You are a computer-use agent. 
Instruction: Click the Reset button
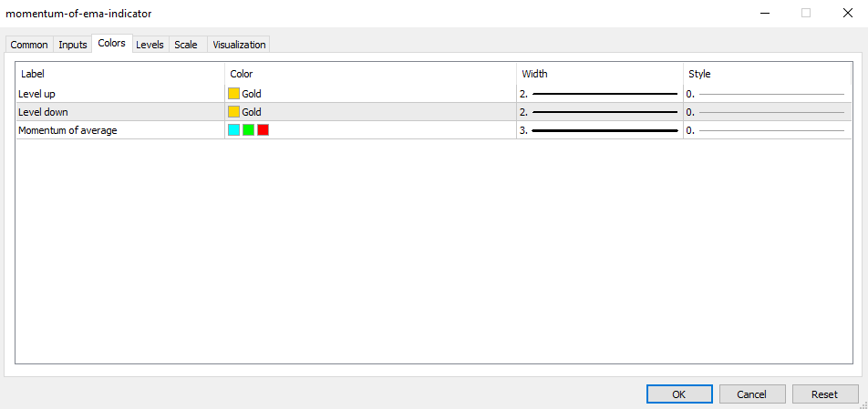pos(825,394)
